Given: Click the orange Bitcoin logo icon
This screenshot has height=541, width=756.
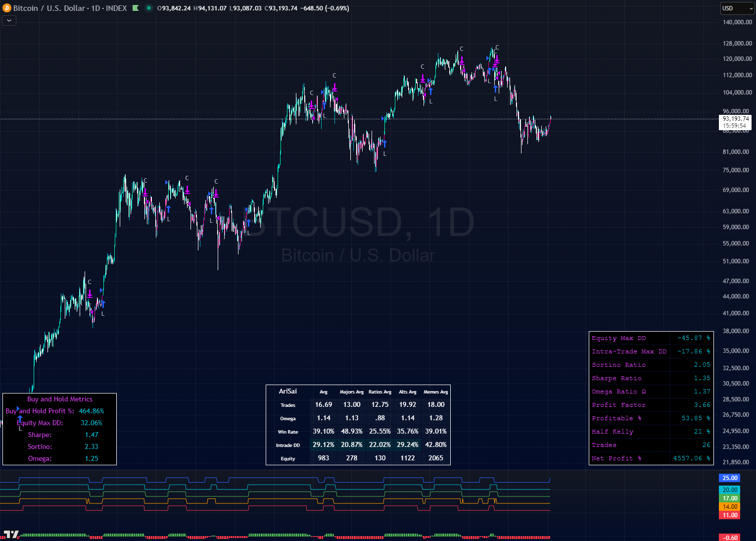Looking at the screenshot, I should tap(7, 8).
